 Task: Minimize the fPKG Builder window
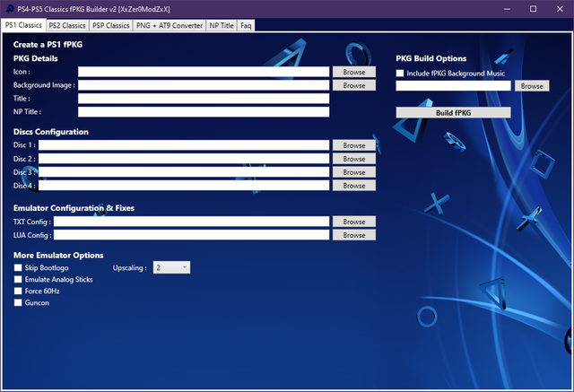(x=507, y=9)
